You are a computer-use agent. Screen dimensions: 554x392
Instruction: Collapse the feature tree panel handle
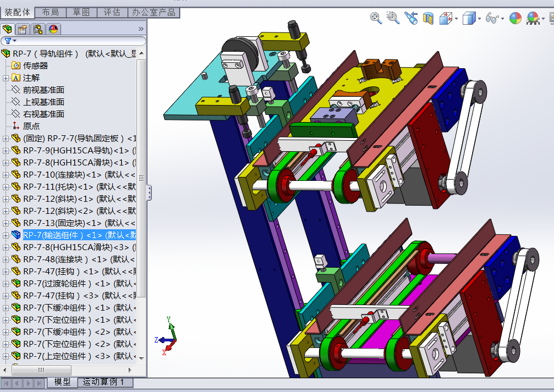(x=150, y=193)
